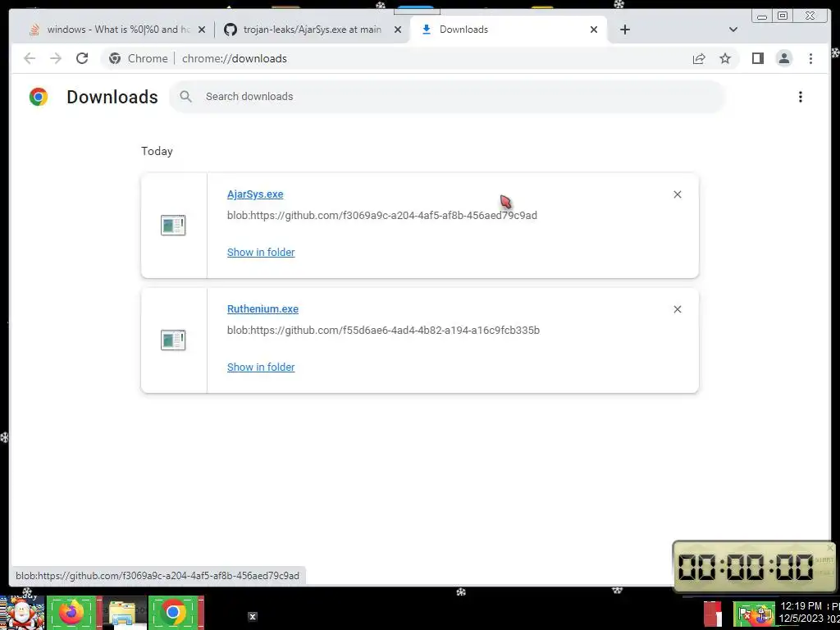Open the Downloads page more actions menu
The width and height of the screenshot is (840, 630).
[801, 97]
